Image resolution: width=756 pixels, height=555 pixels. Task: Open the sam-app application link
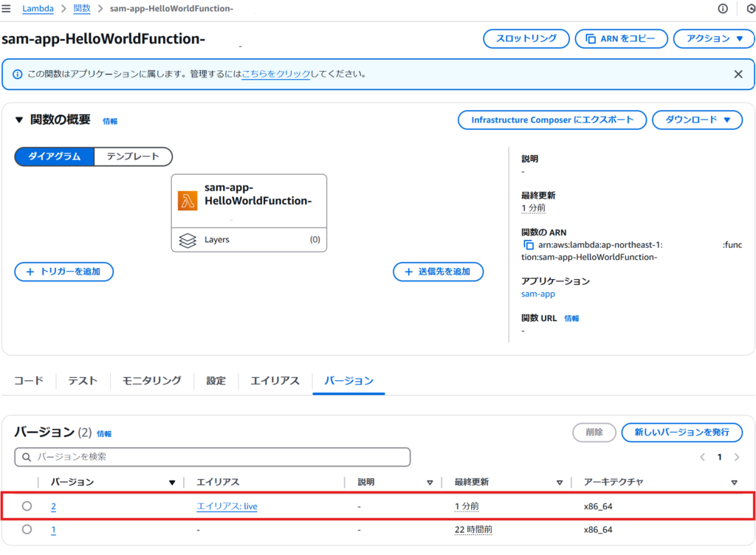coord(538,294)
